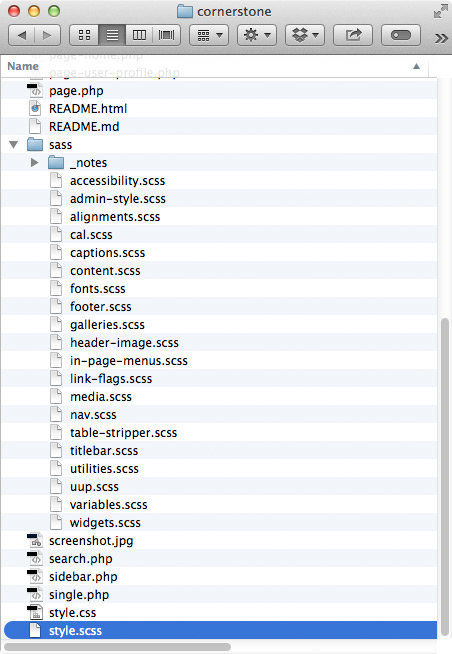452x654 pixels.
Task: Select the _notes folder icon
Action: click(x=56, y=163)
